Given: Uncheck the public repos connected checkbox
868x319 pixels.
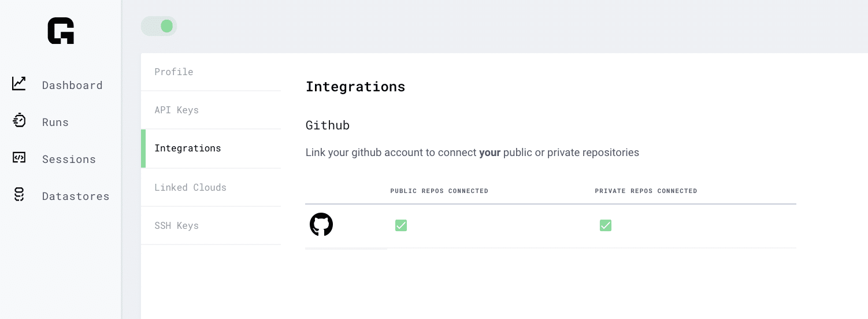Looking at the screenshot, I should [x=401, y=225].
